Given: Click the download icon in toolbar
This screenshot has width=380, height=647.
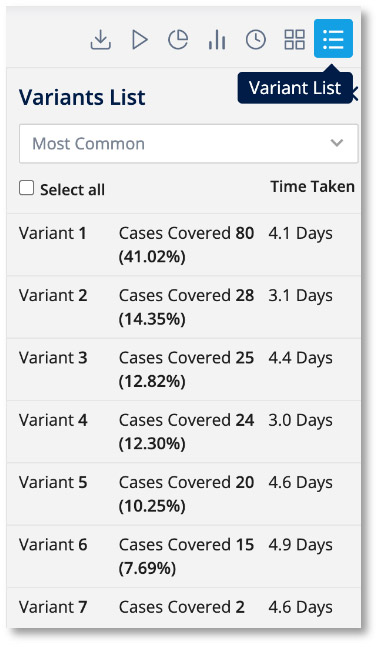Looking at the screenshot, I should 101,40.
